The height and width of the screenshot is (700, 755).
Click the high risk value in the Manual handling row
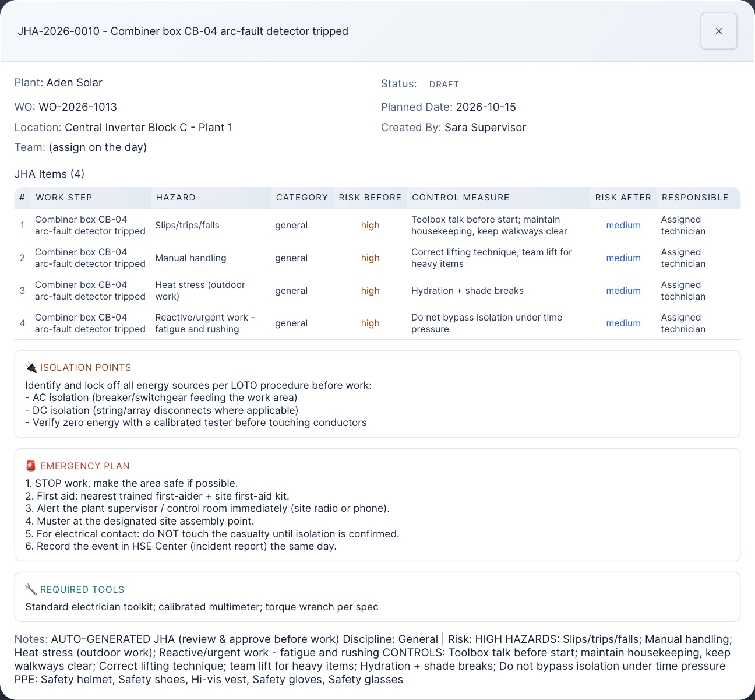click(x=370, y=258)
